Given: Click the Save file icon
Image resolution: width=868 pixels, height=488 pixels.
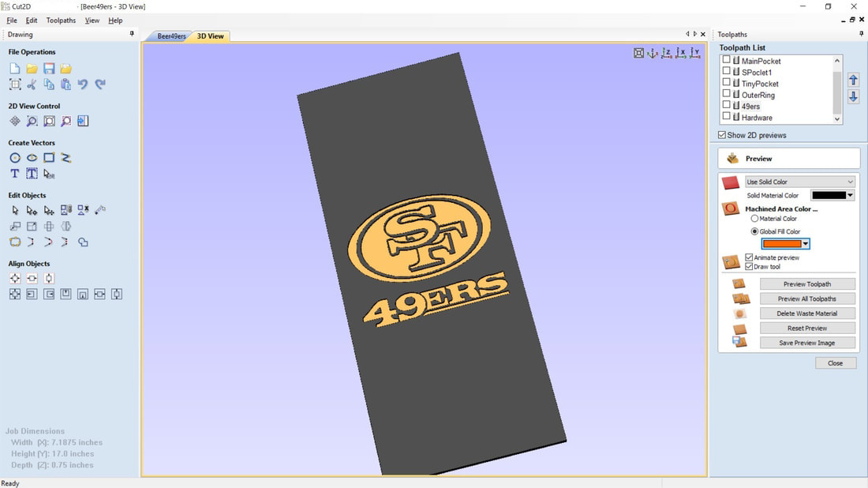Looking at the screenshot, I should tap(49, 69).
